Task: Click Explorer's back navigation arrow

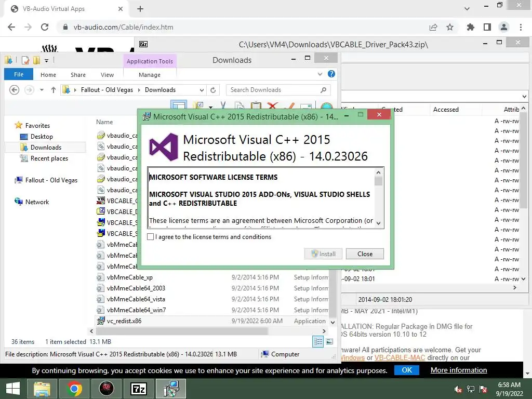Action: coord(14,90)
